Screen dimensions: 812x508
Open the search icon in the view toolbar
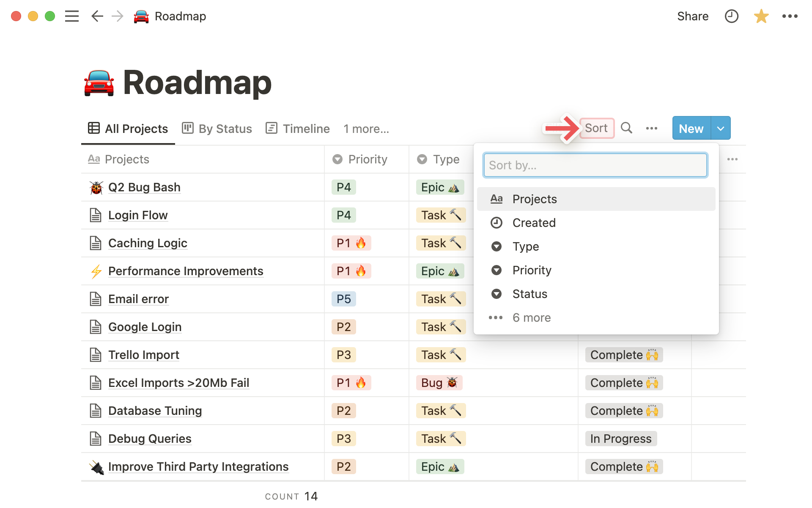(627, 128)
